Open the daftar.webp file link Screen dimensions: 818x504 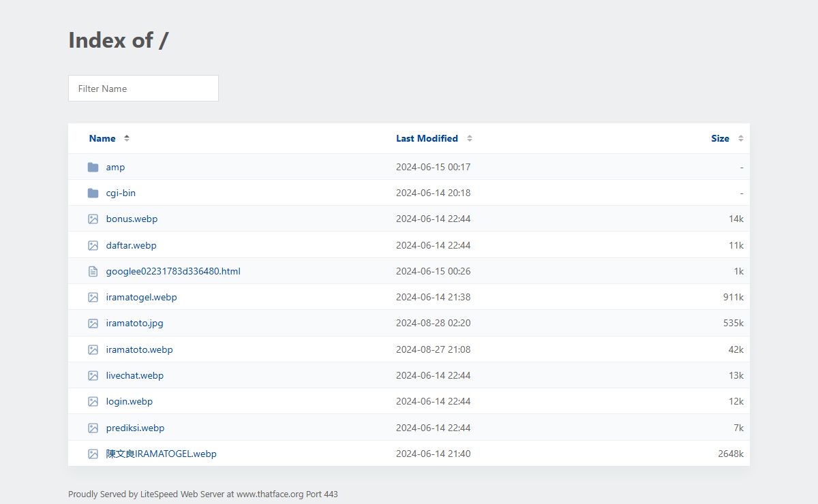coord(131,245)
